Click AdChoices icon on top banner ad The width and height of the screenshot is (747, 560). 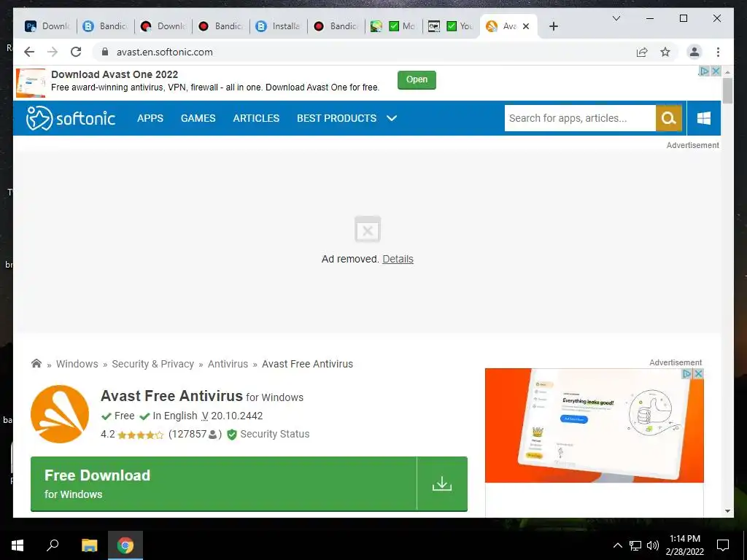tap(704, 71)
